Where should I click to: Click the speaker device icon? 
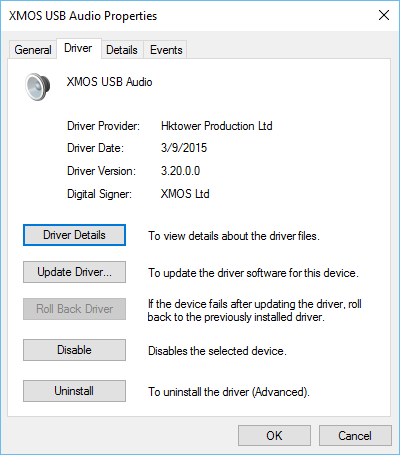(38, 87)
